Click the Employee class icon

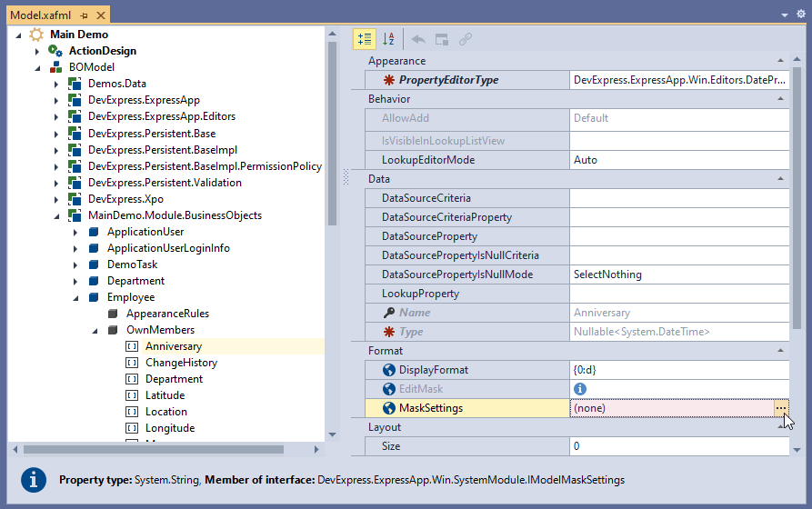pos(94,297)
